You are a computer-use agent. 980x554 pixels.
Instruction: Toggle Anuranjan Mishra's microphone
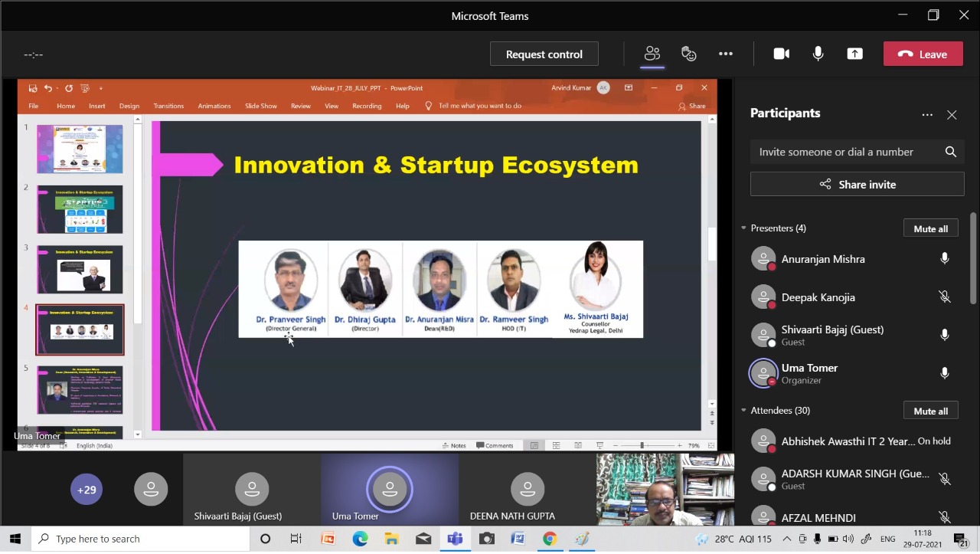pyautogui.click(x=944, y=259)
